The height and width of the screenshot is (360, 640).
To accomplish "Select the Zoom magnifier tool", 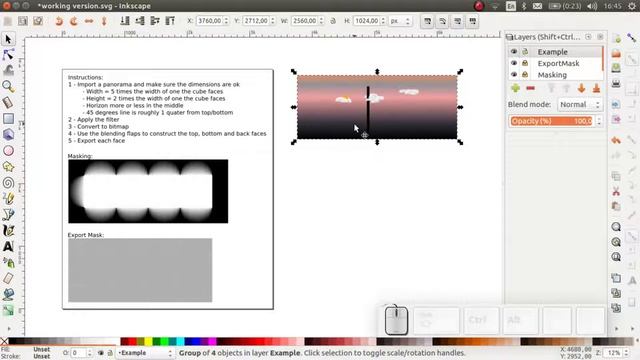I will pyautogui.click(x=8, y=87).
